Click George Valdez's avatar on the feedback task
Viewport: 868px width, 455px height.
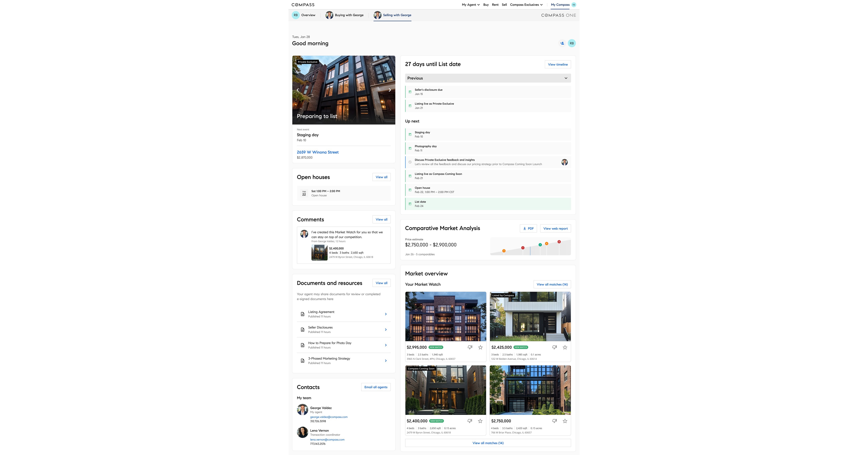point(564,162)
